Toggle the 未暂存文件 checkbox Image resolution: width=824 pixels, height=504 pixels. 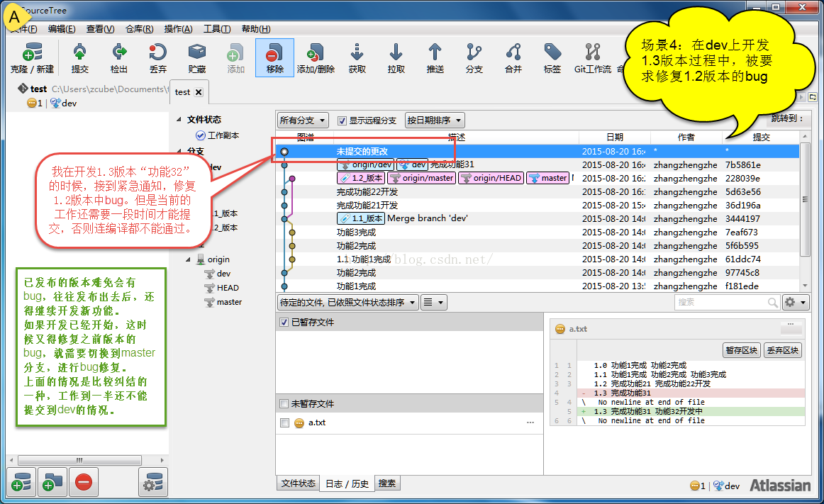(284, 403)
